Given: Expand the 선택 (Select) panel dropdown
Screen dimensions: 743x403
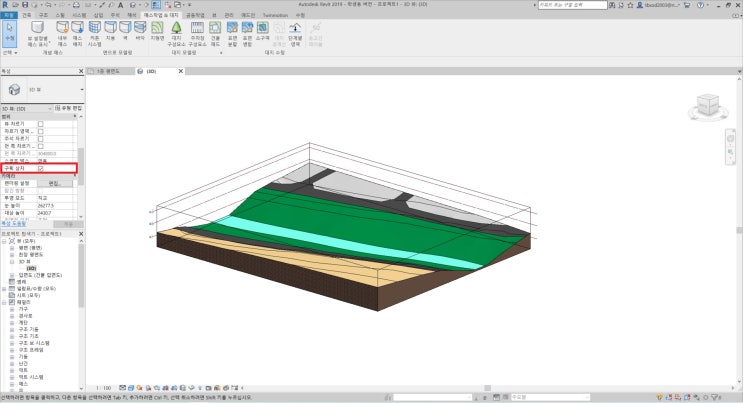Looking at the screenshot, I should coord(10,53).
